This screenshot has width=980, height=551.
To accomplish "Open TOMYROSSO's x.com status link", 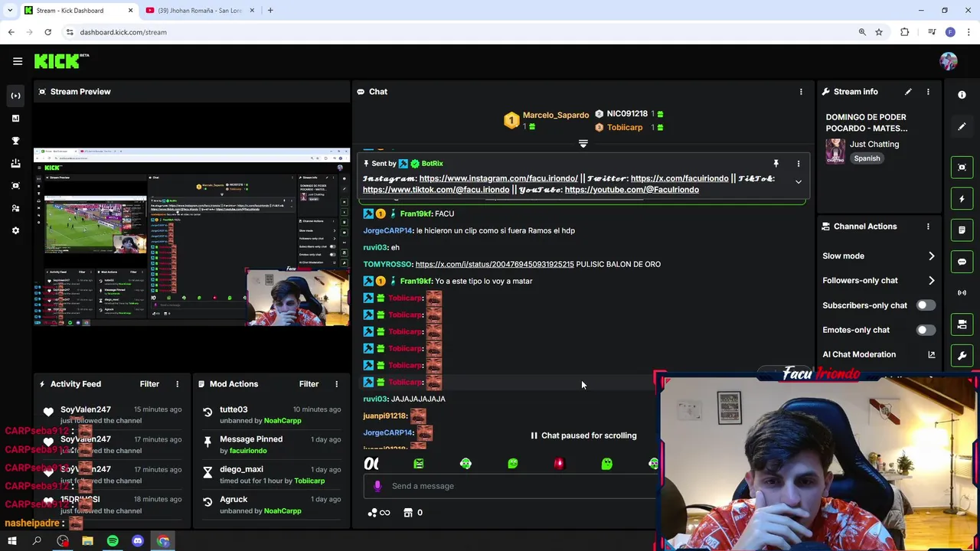I will click(494, 264).
